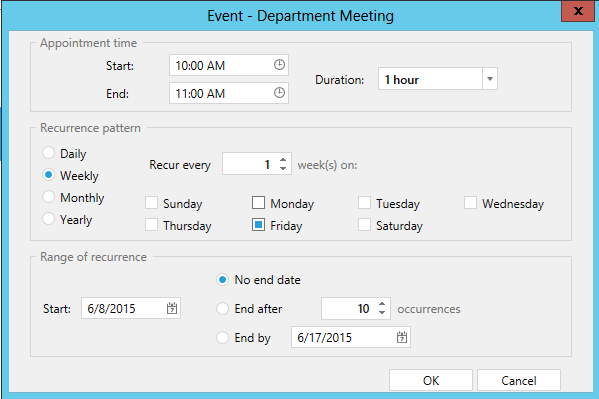Select the End after radio button
599x399 pixels.
coord(223,308)
